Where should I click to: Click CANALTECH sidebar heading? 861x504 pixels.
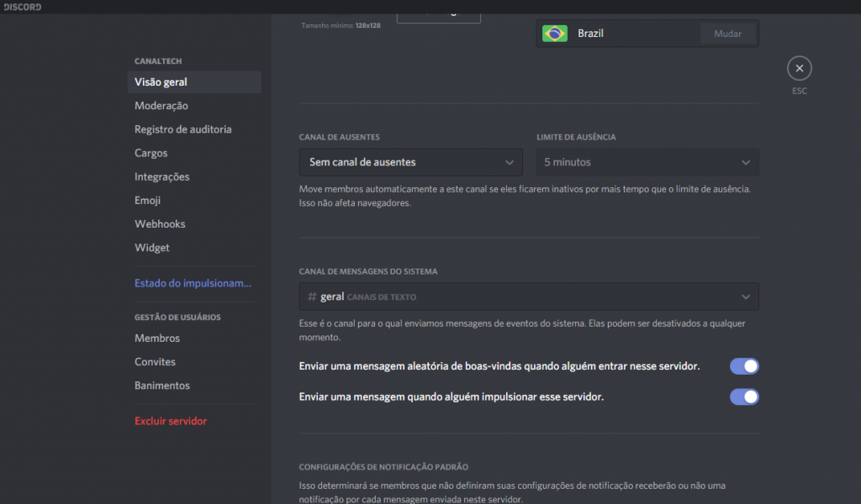pos(158,60)
